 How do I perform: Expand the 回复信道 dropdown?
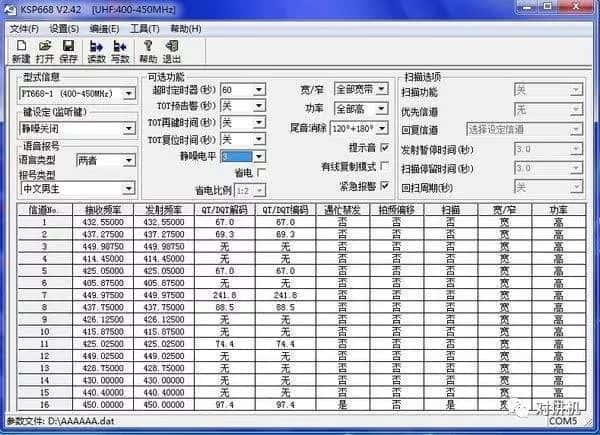[x=575, y=130]
